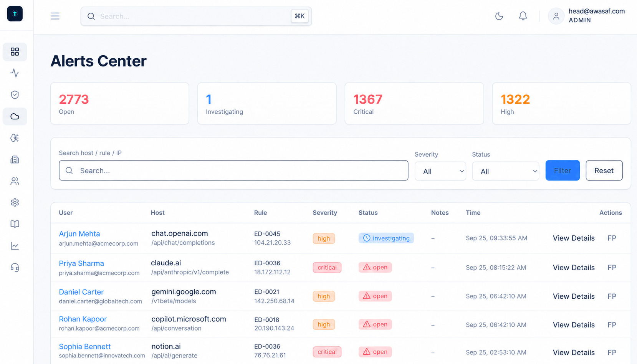This screenshot has width=637, height=364.
Task: Open Daniel Carter user link
Action: (x=81, y=292)
